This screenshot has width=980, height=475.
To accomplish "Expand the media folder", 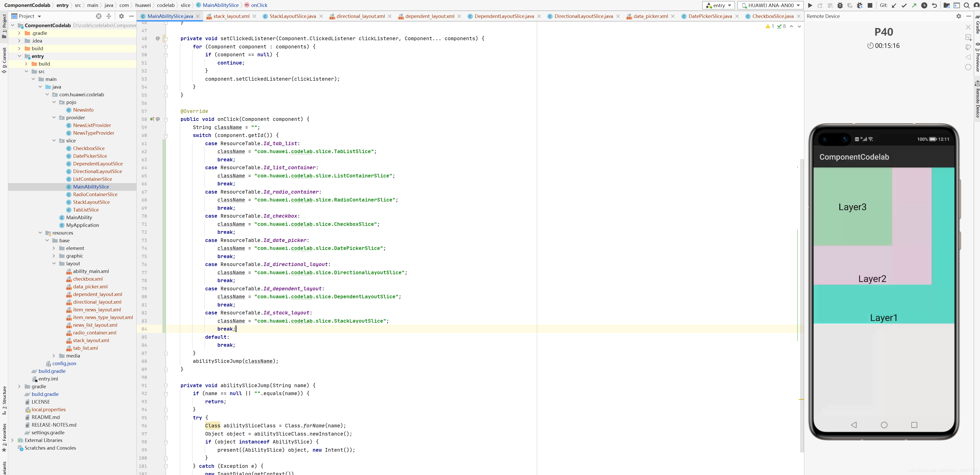I will (54, 356).
